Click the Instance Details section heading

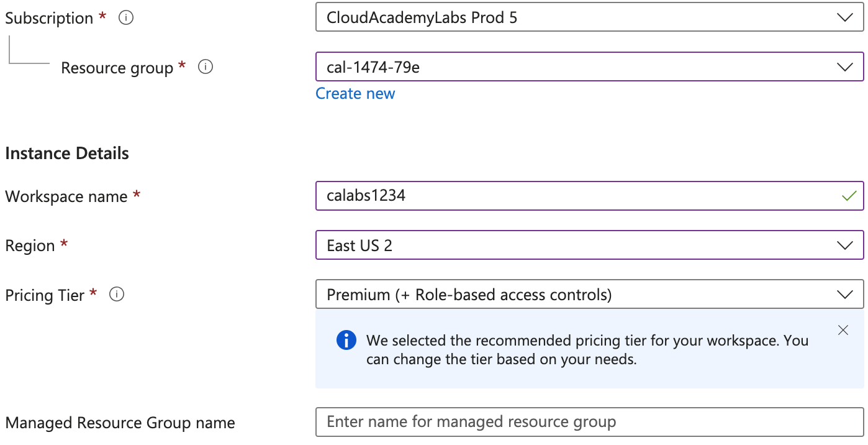click(67, 154)
